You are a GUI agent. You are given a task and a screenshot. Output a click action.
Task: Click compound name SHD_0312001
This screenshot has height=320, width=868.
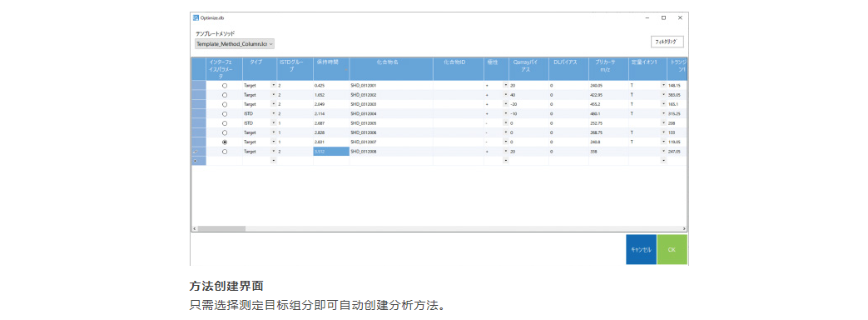[364, 86]
